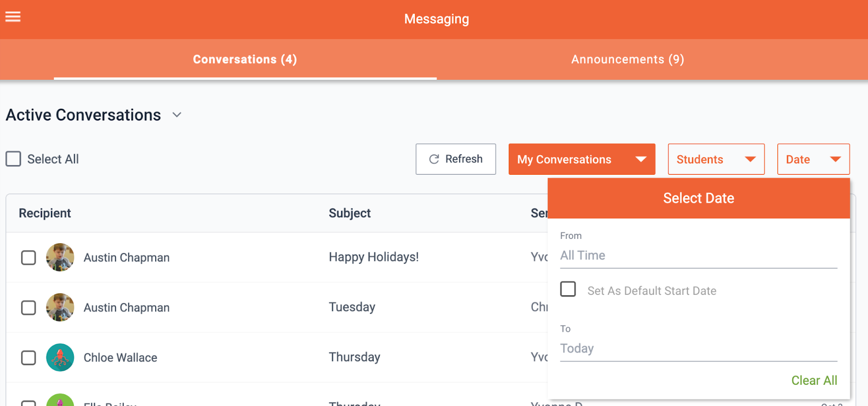Click Chloe Wallace's octopus avatar

60,358
